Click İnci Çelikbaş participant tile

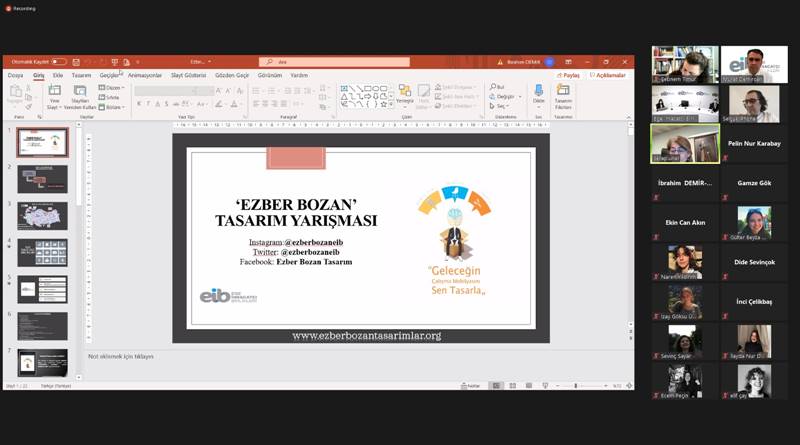pyautogui.click(x=754, y=302)
